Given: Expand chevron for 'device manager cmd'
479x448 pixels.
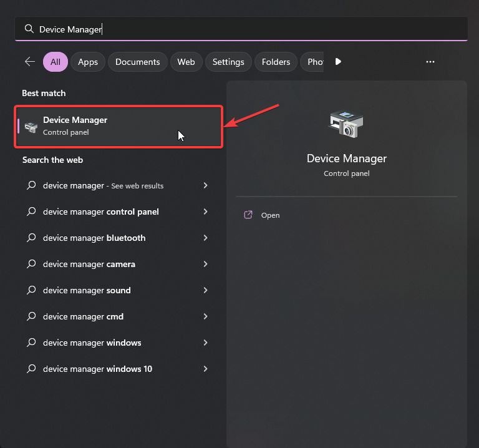Looking at the screenshot, I should tap(206, 316).
